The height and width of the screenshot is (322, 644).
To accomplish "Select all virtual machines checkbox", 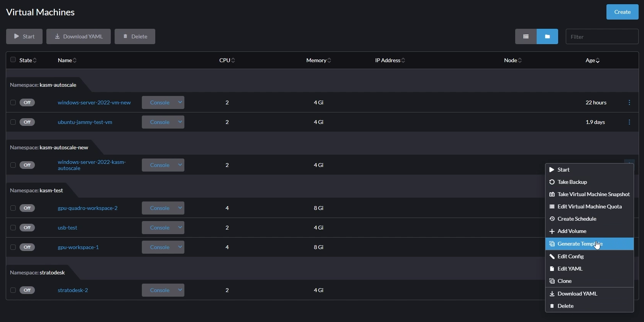I will 13,60.
